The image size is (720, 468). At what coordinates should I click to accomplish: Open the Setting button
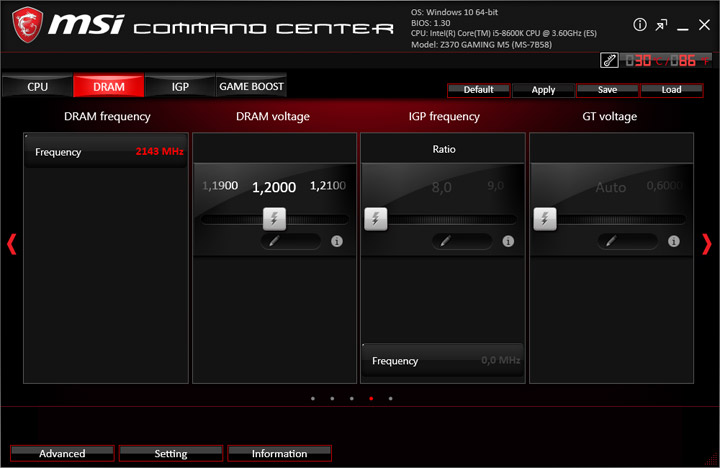[171, 453]
